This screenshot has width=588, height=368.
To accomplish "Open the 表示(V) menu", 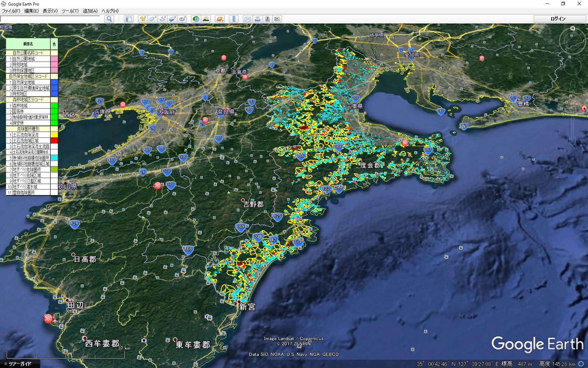I will [x=50, y=11].
